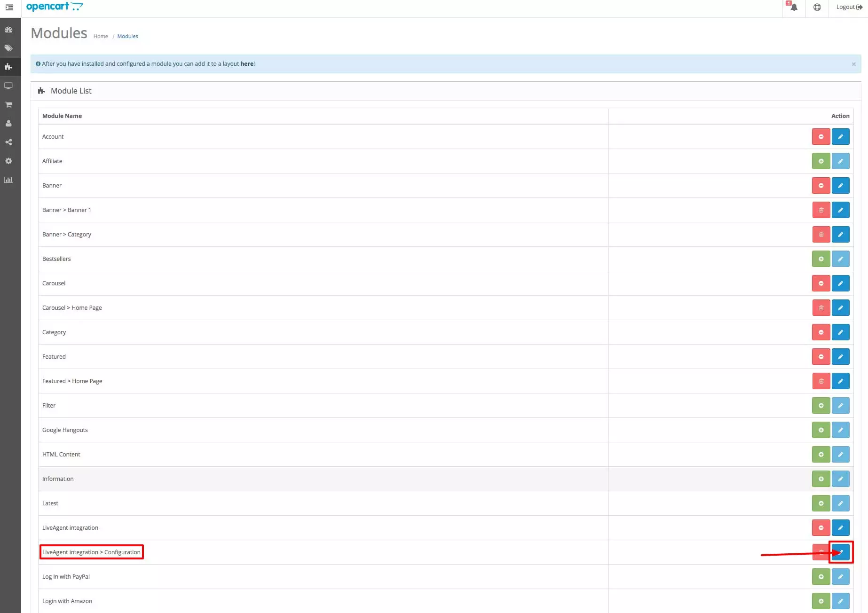Select the Extensions puzzle-piece icon
Screen dimensions: 868x613
pyautogui.click(x=8, y=67)
